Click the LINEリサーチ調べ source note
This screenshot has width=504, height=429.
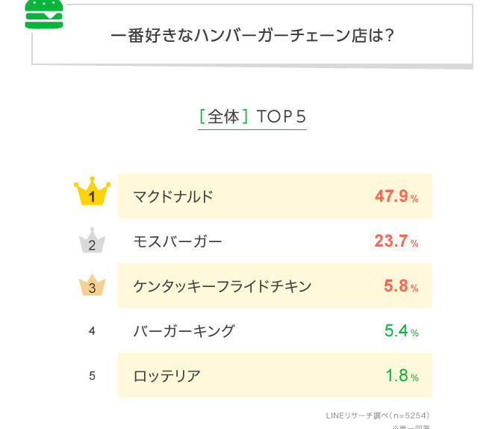(x=378, y=416)
